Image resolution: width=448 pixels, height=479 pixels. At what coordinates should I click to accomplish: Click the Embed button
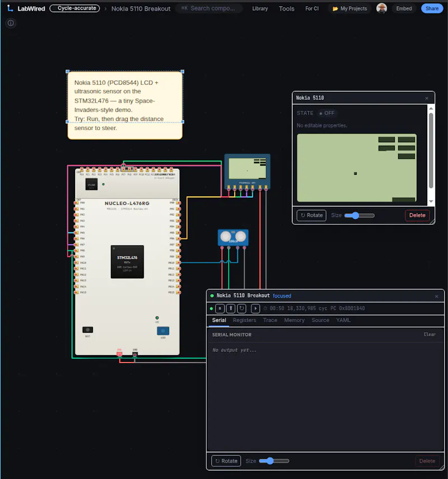coord(404,8)
